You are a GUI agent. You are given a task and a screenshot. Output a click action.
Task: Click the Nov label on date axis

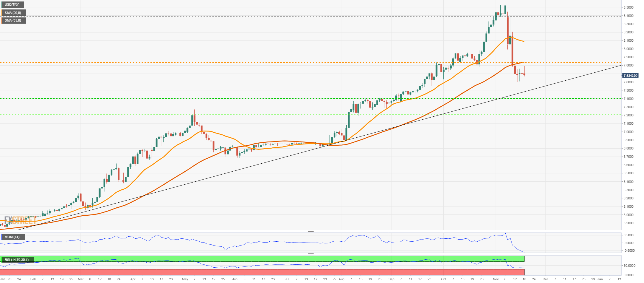click(496, 279)
